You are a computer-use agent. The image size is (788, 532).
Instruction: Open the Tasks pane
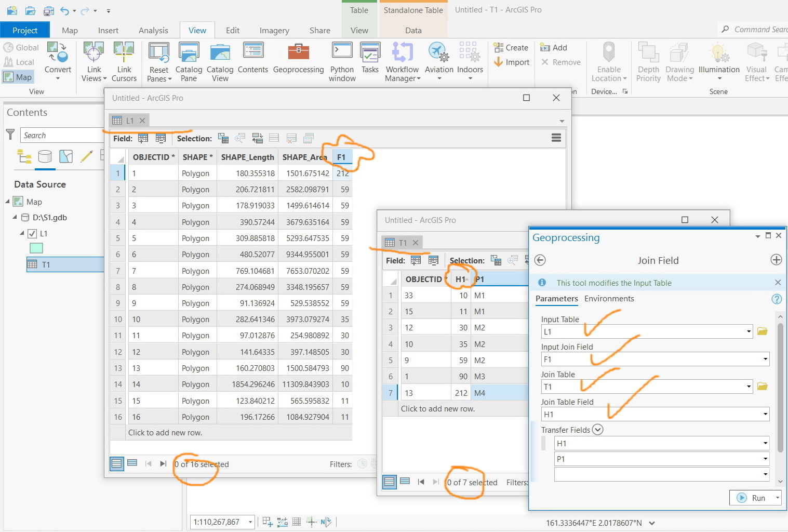coord(370,58)
